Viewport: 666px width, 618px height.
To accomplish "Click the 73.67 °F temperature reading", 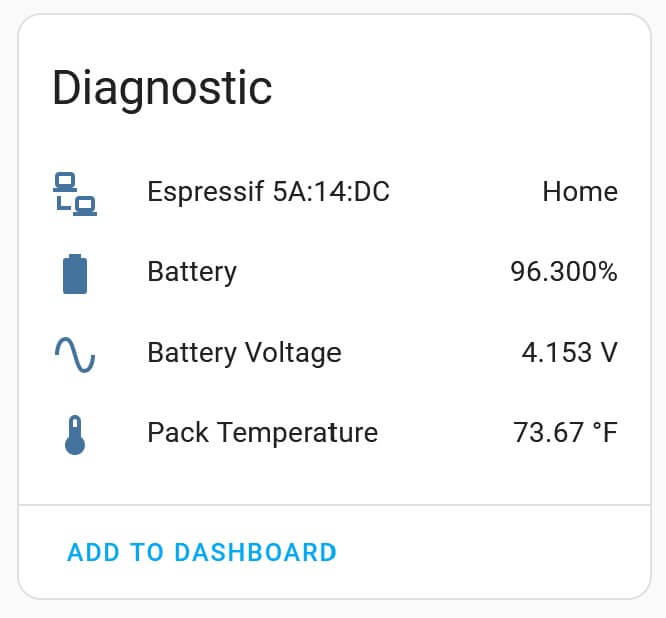I will click(x=565, y=432).
